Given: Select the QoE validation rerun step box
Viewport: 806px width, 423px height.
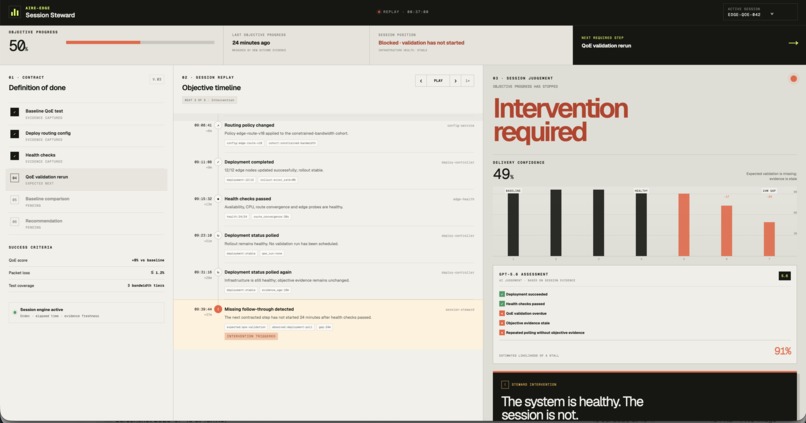Looking at the screenshot, I should [14, 178].
